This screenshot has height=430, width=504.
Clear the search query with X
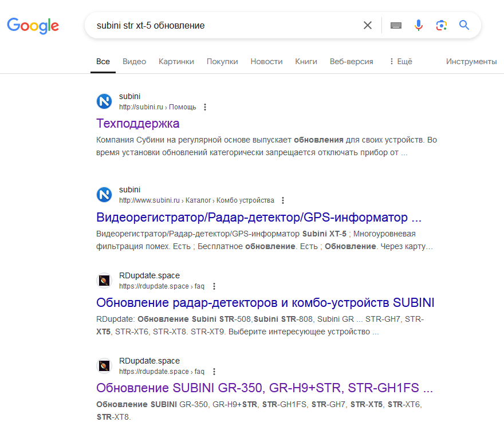click(367, 25)
